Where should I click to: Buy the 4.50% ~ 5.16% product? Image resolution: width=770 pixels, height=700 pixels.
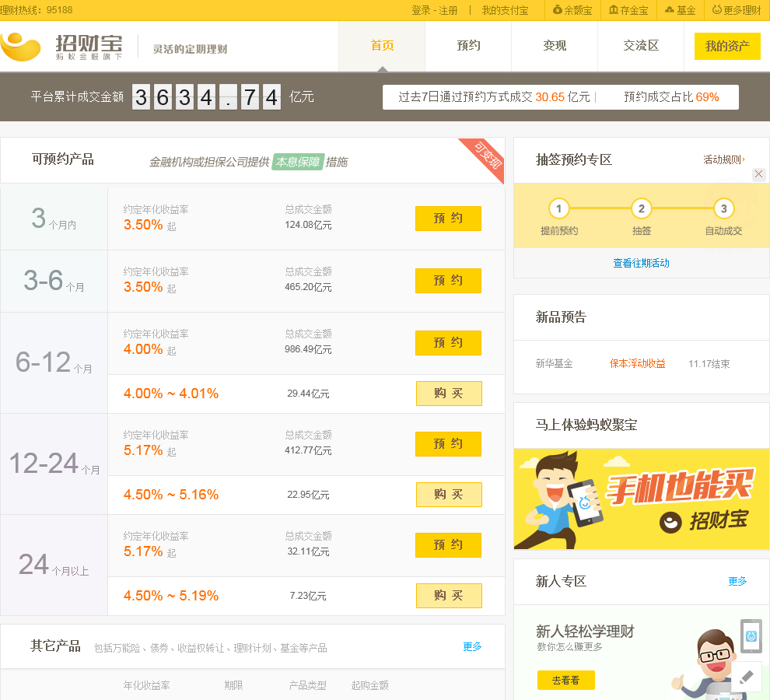click(x=449, y=495)
